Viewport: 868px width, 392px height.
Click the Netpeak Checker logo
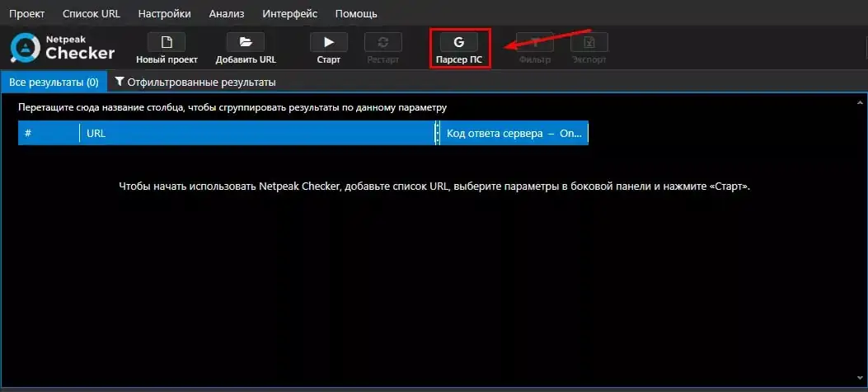pos(62,48)
